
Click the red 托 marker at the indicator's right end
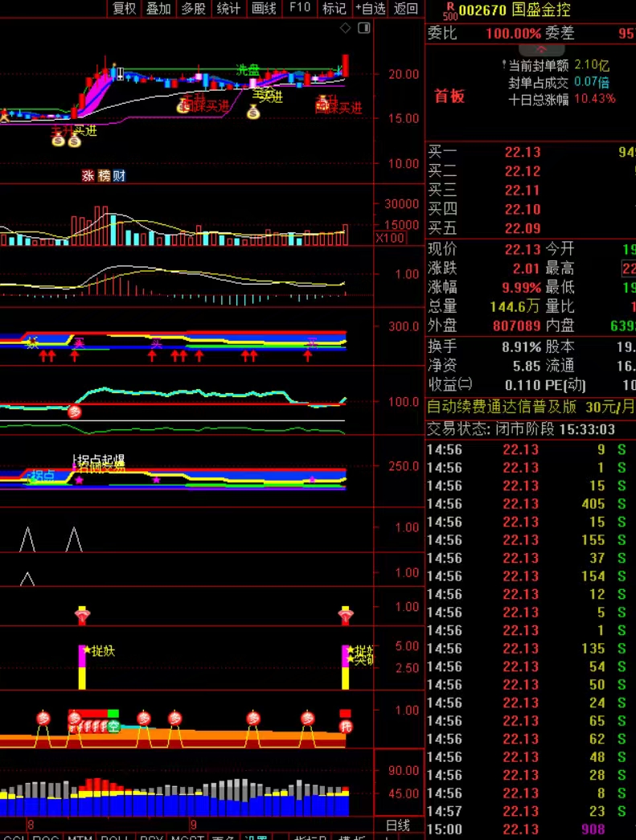(346, 727)
